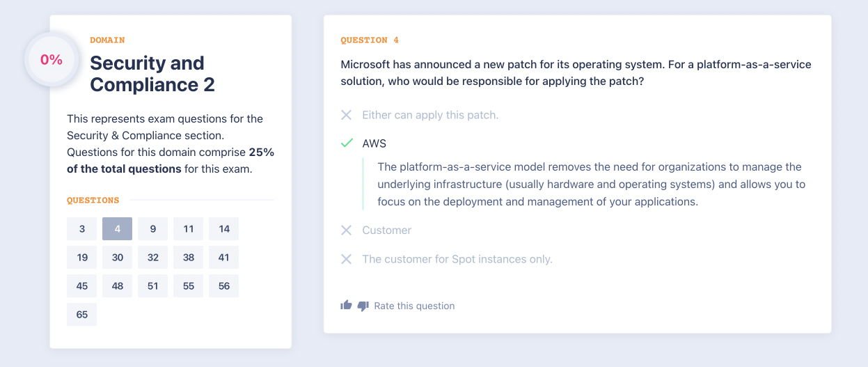The height and width of the screenshot is (367, 868).
Task: Click the 0% score progress circle
Action: [52, 60]
